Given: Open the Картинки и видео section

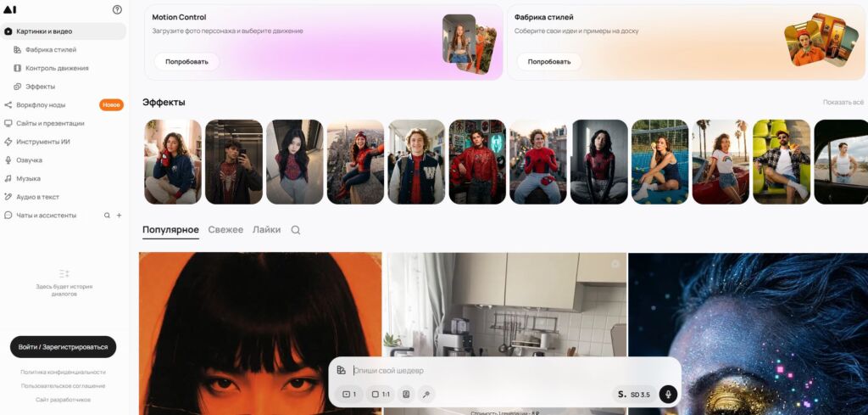Looking at the screenshot, I should tap(63, 31).
